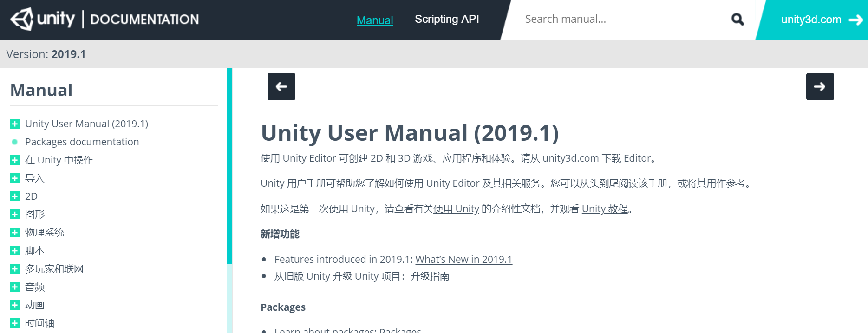Open What's New in 2019.1 link
Screen dimensions: 868x333
(x=463, y=260)
